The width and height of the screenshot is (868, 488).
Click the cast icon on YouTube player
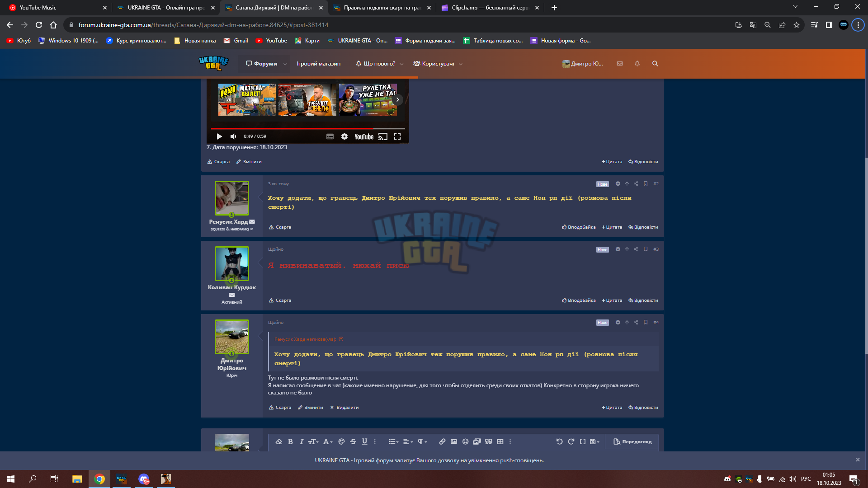point(383,136)
